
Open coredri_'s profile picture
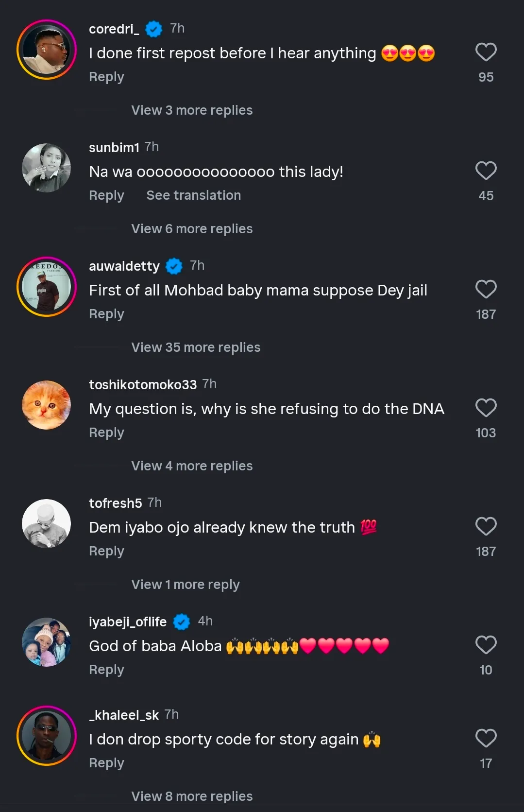[47, 50]
